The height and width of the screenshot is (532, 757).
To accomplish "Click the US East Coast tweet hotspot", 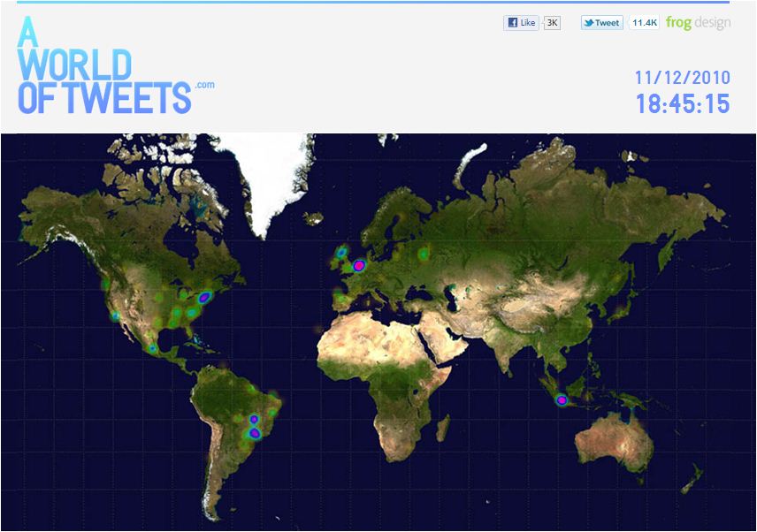I will pos(204,297).
